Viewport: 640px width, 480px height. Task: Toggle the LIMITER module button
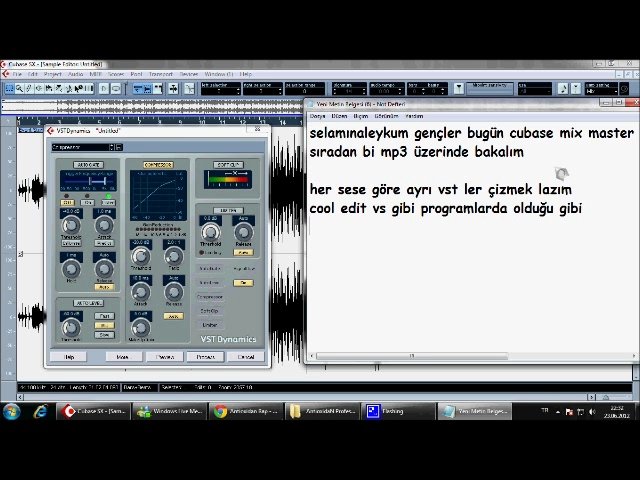[228, 211]
